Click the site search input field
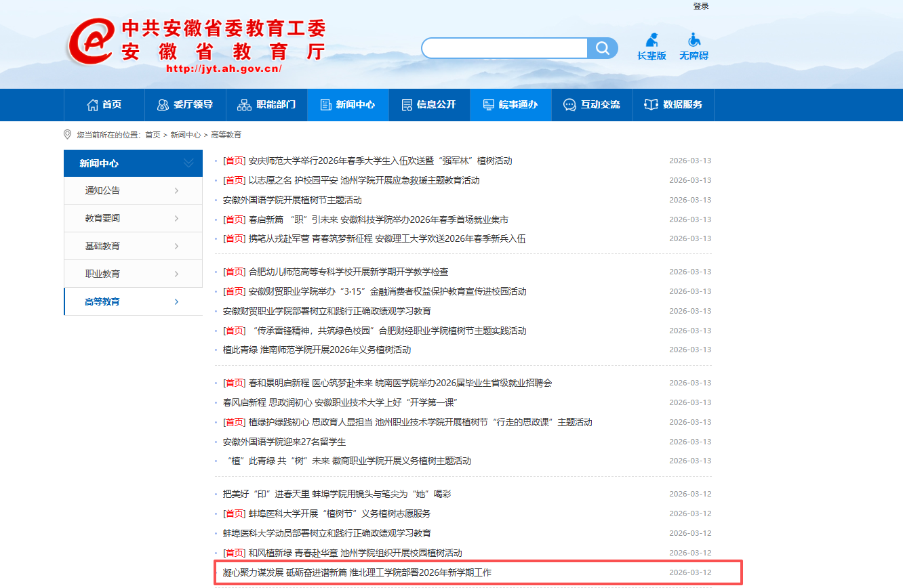 tap(504, 48)
